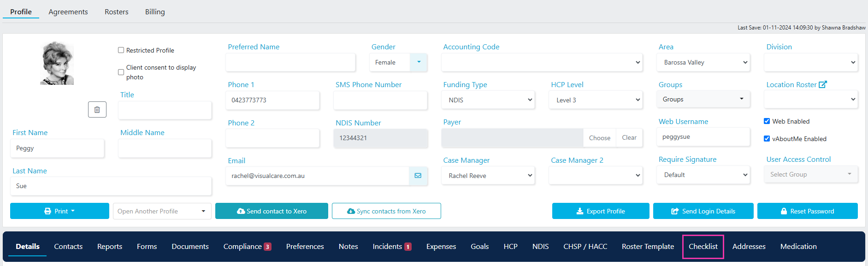Click the Reset Password button

(808, 211)
